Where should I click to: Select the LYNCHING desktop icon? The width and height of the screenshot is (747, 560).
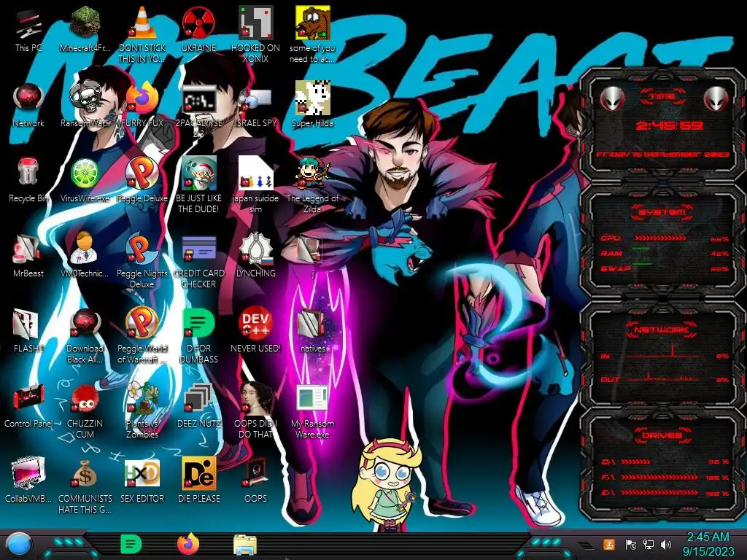pos(255,249)
